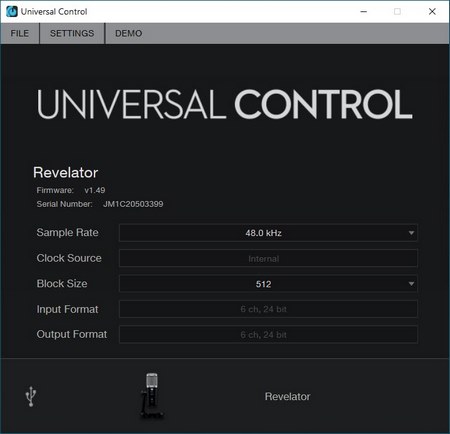The height and width of the screenshot is (434, 450).
Task: Click the firmware version v1.49
Action: point(95,190)
